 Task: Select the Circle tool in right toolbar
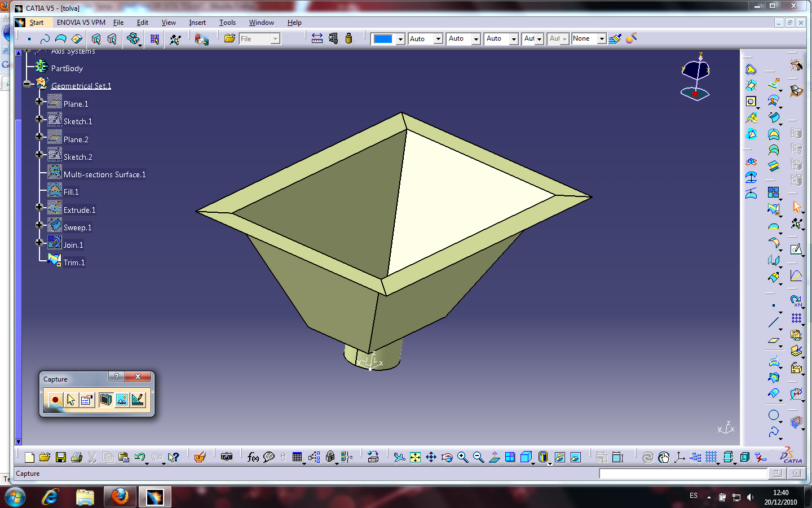click(x=774, y=415)
